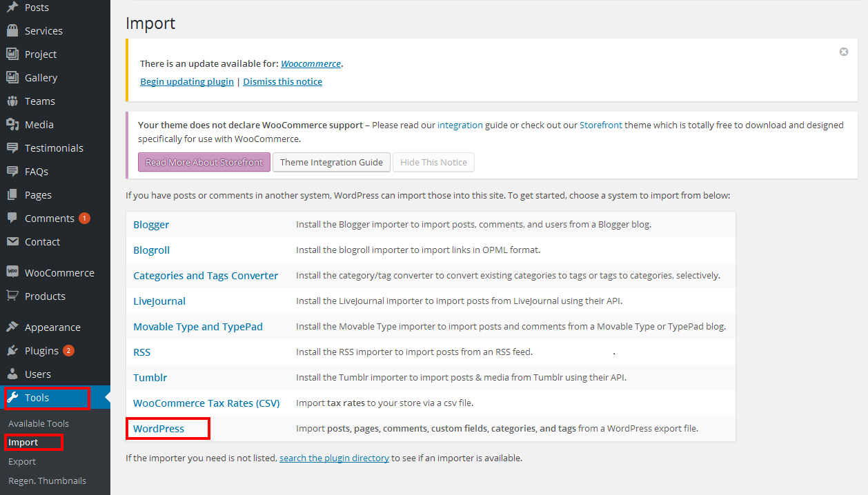Click the WooCommerce logo icon
Image resolution: width=868 pixels, height=495 pixels.
(12, 273)
